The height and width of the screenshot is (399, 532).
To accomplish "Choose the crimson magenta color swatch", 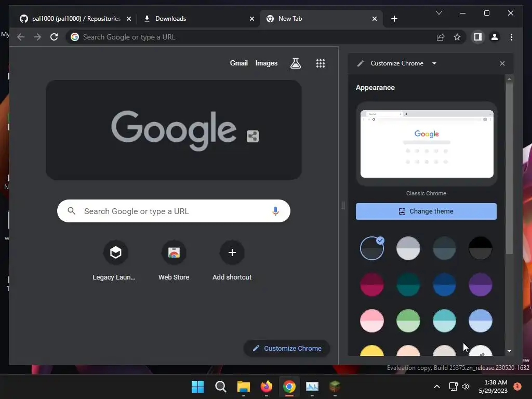I will pos(372,285).
